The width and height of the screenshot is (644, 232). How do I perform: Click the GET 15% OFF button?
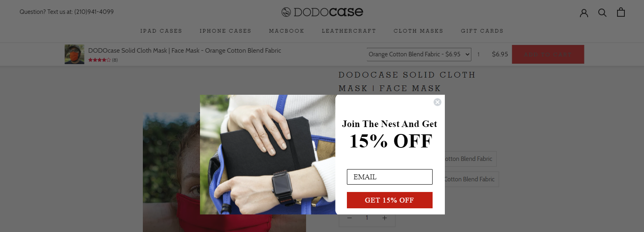pos(390,200)
